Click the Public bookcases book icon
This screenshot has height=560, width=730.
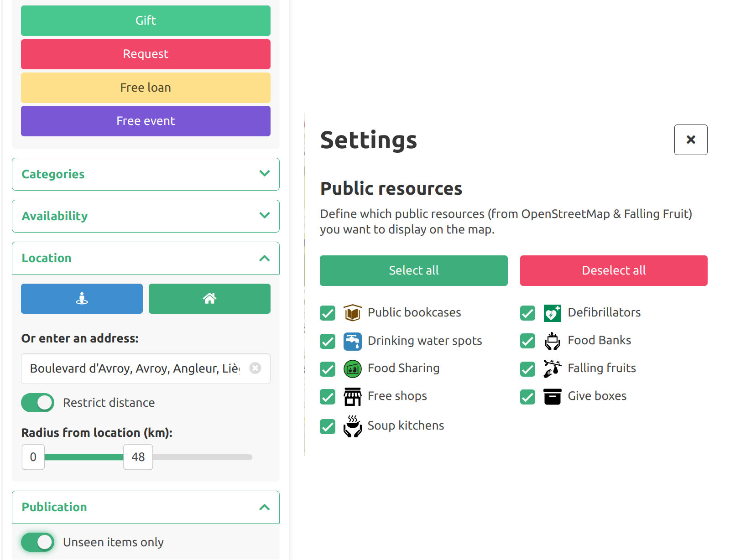click(352, 313)
